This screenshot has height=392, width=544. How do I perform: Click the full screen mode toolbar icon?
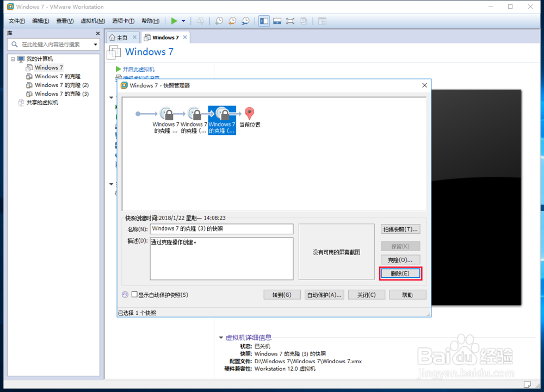point(290,21)
